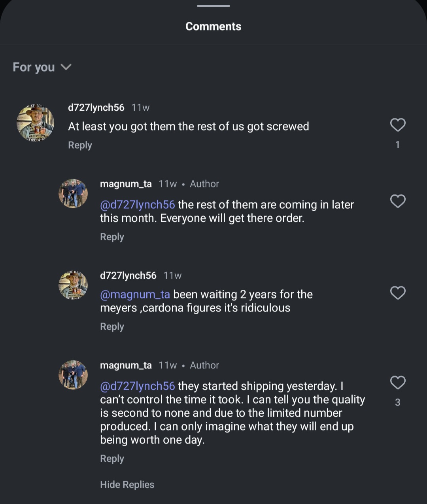This screenshot has height=504, width=427.
Task: Open the @d727lynch56 mention in the shipping reply
Action: [x=137, y=386]
